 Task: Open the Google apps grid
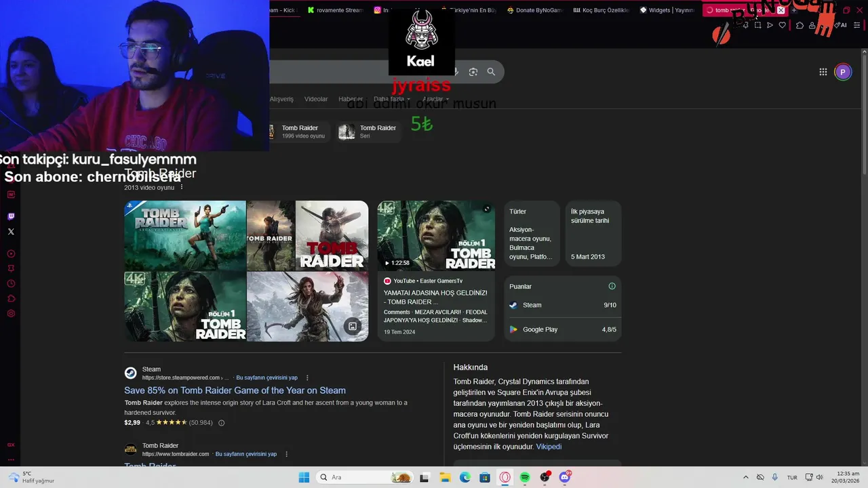tap(823, 72)
